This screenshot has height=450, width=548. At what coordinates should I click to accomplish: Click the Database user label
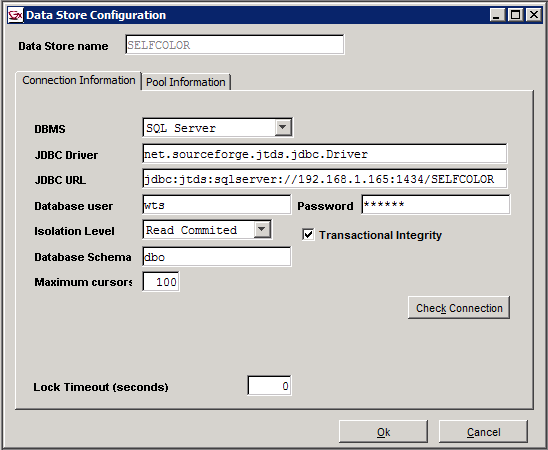73,206
